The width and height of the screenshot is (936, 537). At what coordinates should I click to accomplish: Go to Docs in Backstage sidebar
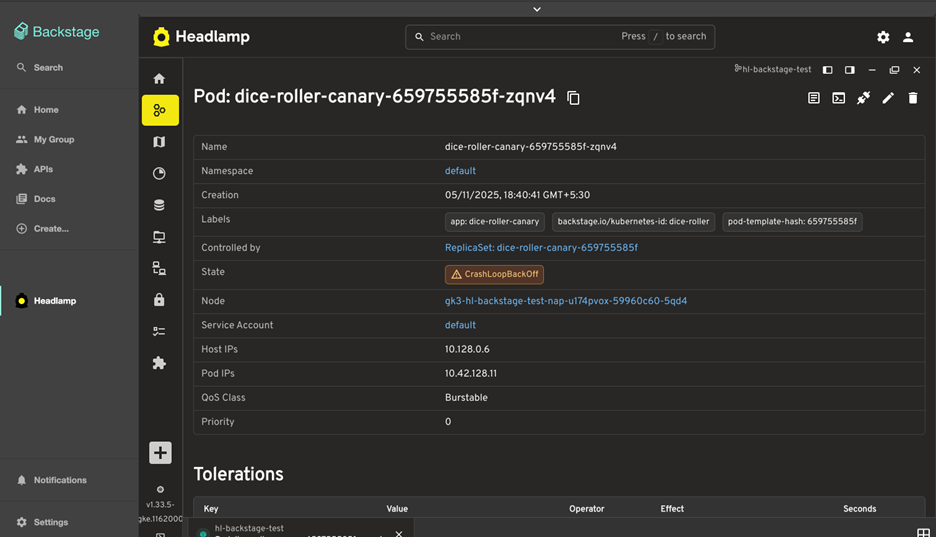click(x=44, y=199)
